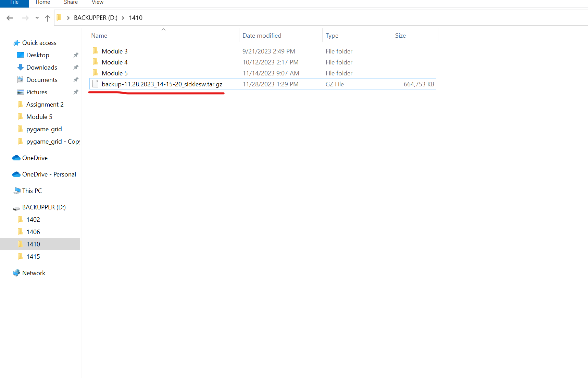The image size is (588, 378).
Task: Unpin Pictures from Quick access
Action: point(76,92)
